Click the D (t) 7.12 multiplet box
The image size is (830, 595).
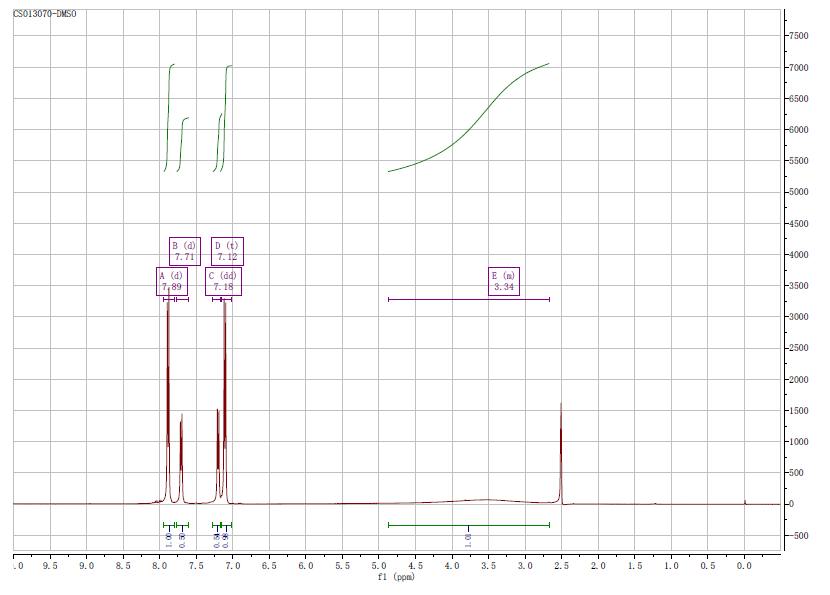pyautogui.click(x=227, y=251)
